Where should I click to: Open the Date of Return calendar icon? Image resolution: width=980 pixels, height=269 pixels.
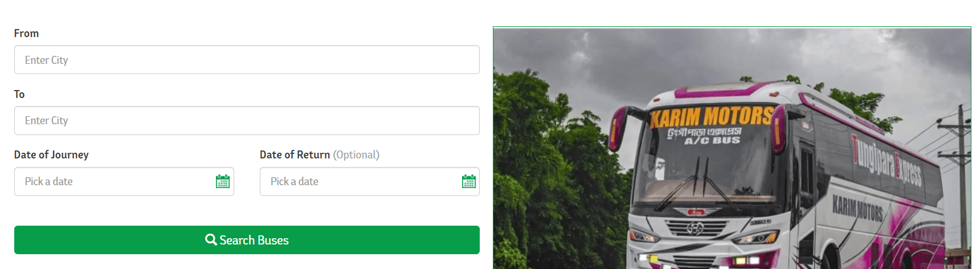[x=469, y=181]
